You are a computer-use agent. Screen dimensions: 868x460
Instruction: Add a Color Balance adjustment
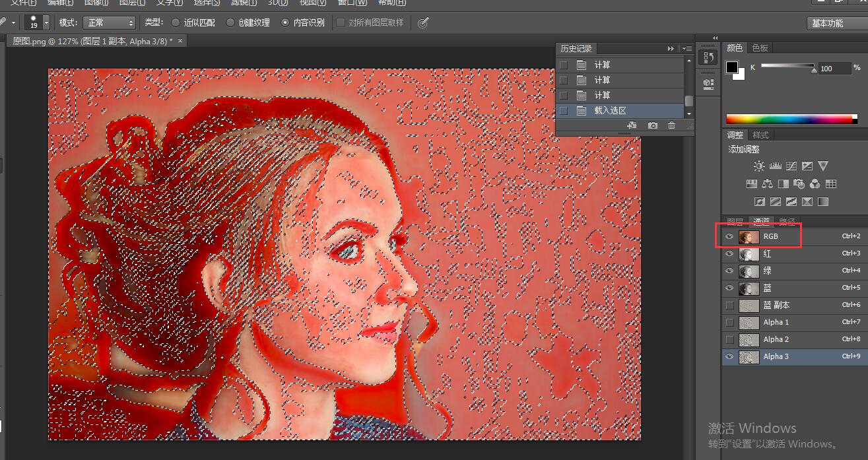click(x=767, y=184)
